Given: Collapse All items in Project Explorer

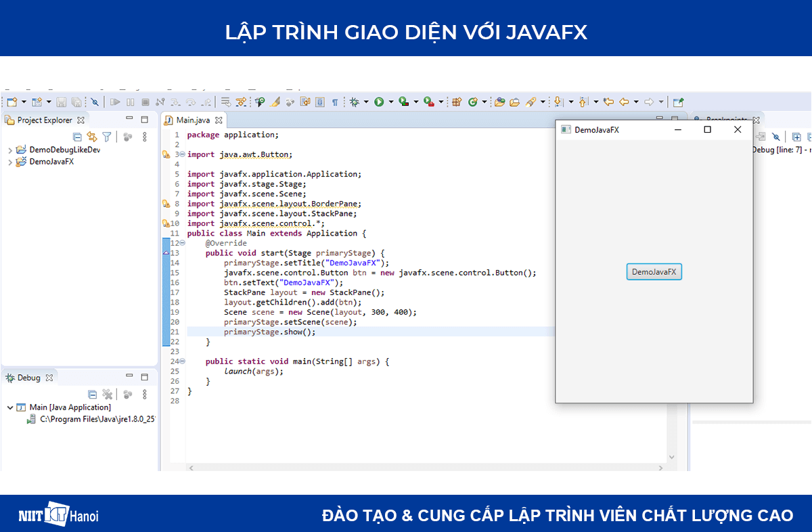Looking at the screenshot, I should click(x=77, y=136).
